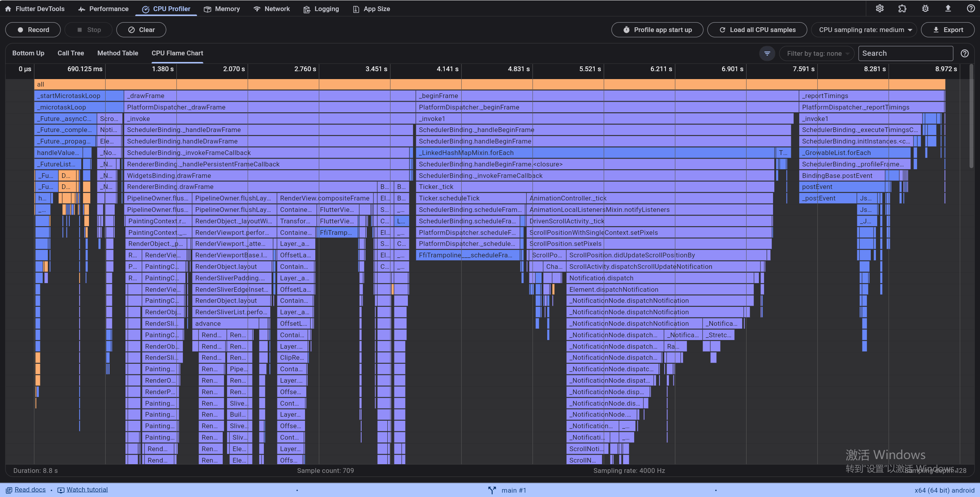Click Load all CPU samples button

click(757, 30)
